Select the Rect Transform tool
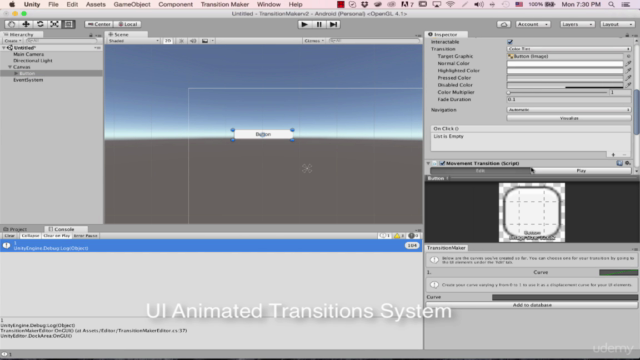The image size is (640, 360). pos(69,24)
